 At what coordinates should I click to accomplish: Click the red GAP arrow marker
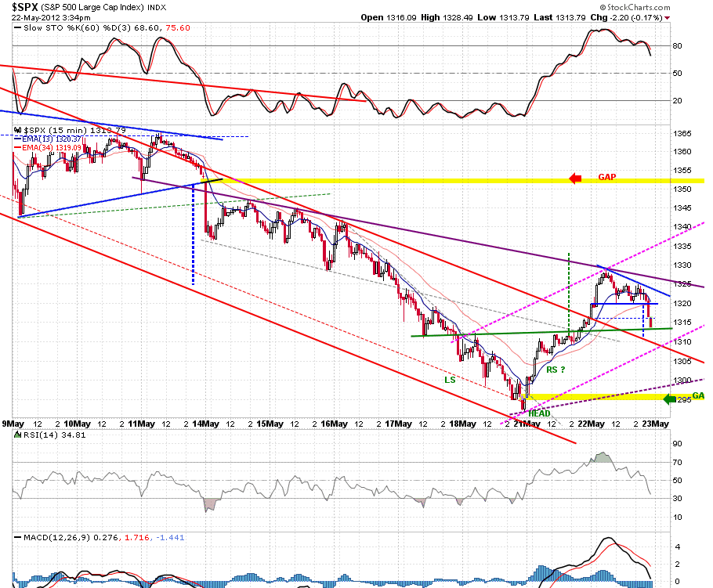pyautogui.click(x=575, y=179)
